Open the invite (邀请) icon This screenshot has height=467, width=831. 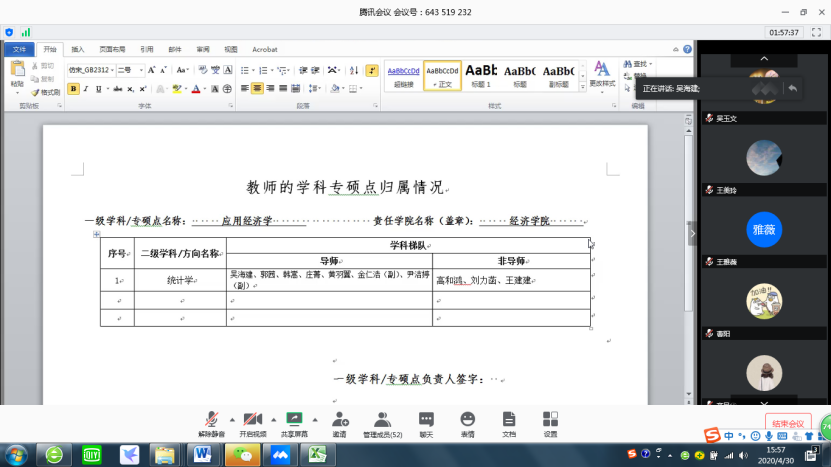[340, 420]
